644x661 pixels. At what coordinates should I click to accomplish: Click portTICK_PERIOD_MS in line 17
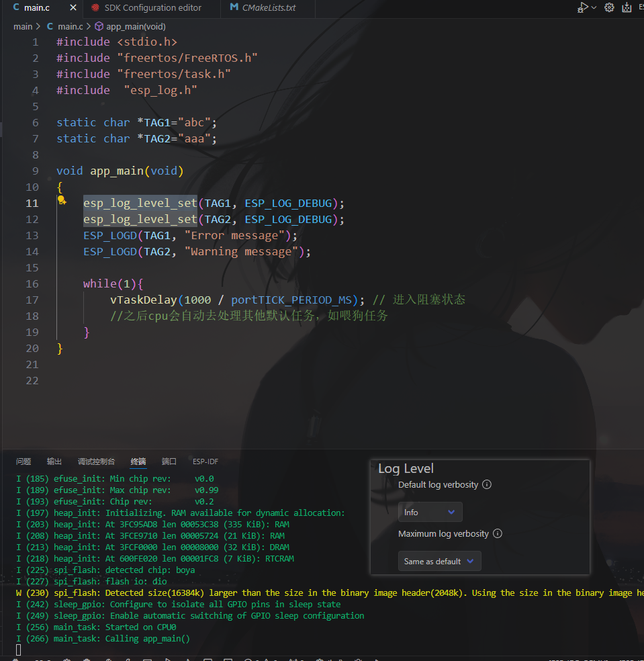(291, 300)
